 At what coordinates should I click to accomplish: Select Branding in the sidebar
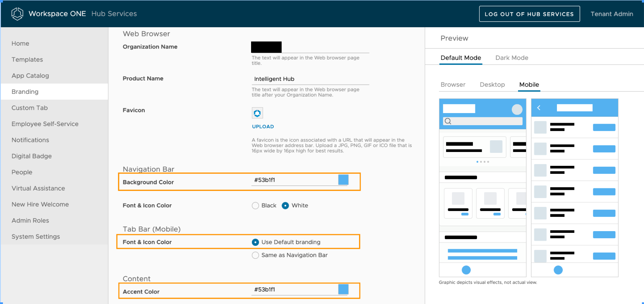pos(54,92)
